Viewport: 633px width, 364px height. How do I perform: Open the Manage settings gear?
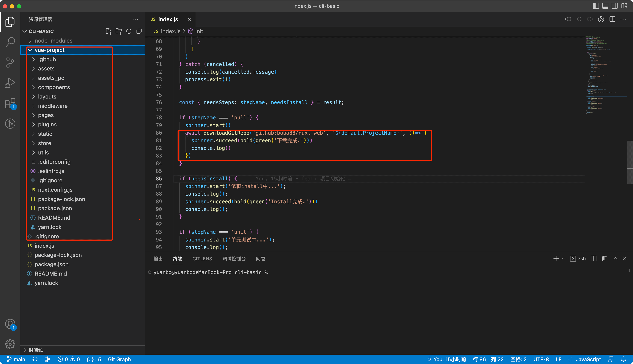pyautogui.click(x=10, y=344)
